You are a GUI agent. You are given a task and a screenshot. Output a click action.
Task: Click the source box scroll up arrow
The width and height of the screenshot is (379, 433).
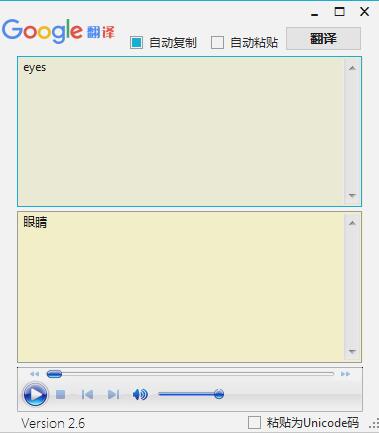click(352, 68)
